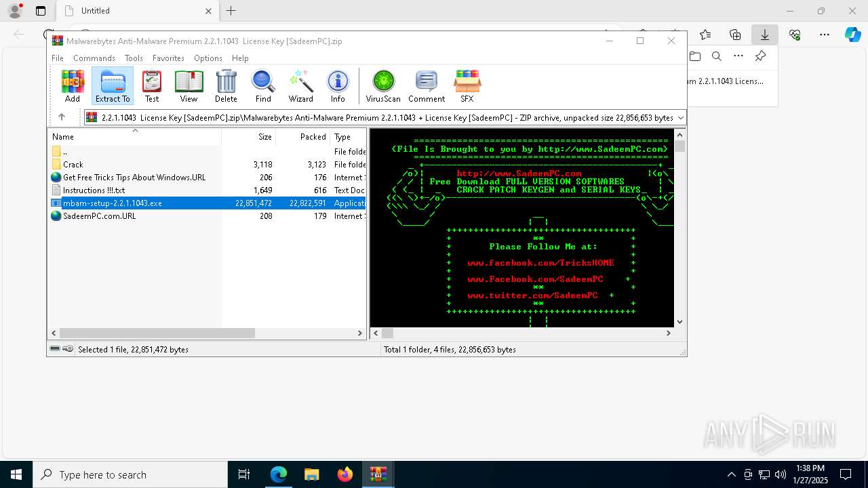Open notifications center icon
868x488 pixels.
[846, 474]
